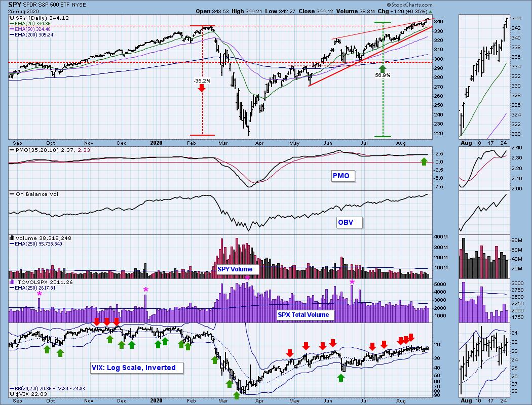Click the EMA(50) 324.40 legend entry
Image resolution: width=532 pixels, height=405 pixels.
30,29
